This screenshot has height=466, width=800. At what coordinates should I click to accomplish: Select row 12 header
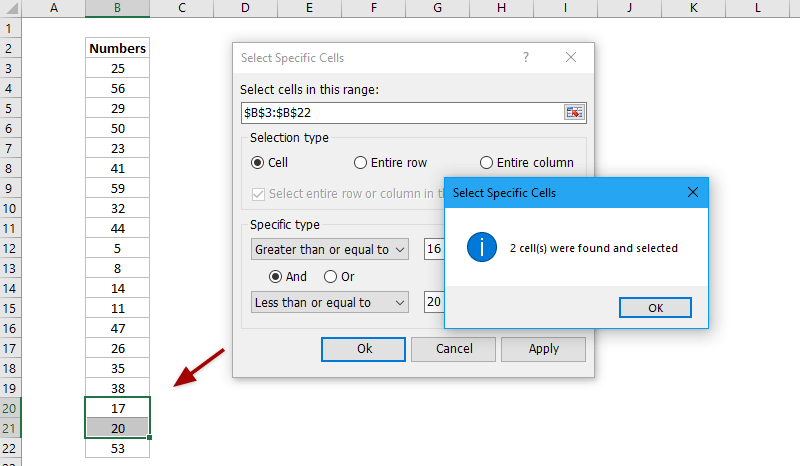pos(10,249)
